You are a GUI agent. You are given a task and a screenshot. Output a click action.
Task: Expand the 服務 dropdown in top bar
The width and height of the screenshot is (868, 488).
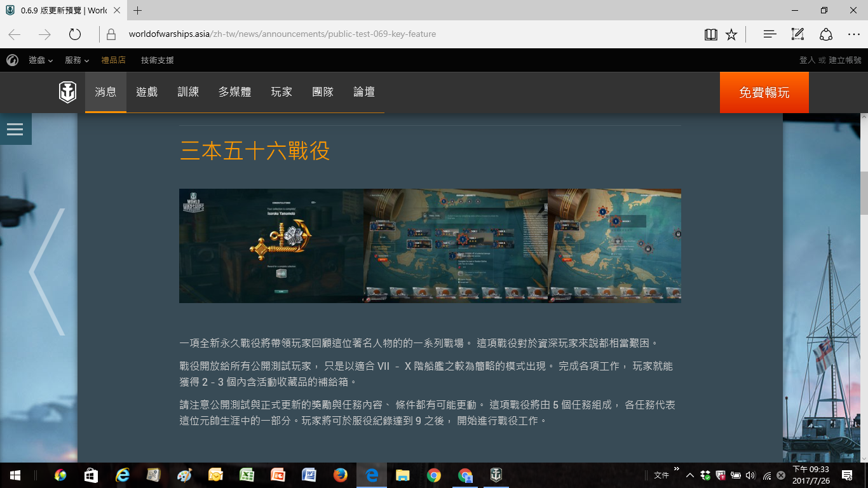(x=76, y=60)
